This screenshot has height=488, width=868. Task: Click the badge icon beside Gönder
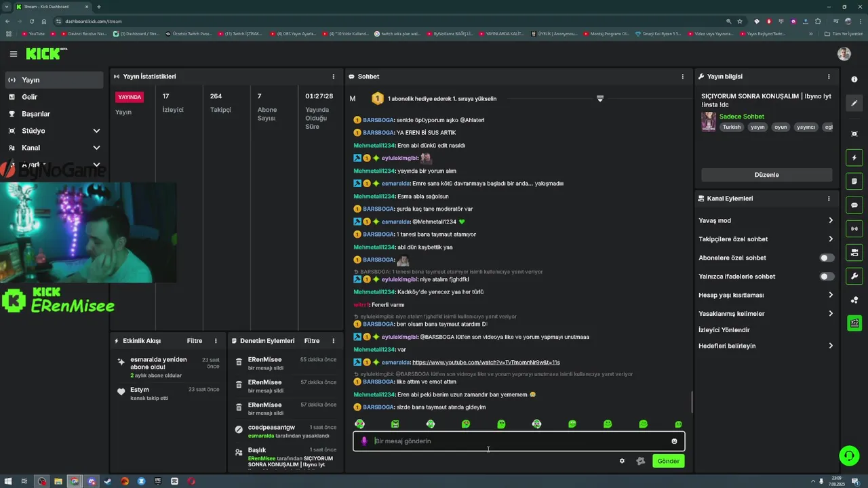[640, 461]
